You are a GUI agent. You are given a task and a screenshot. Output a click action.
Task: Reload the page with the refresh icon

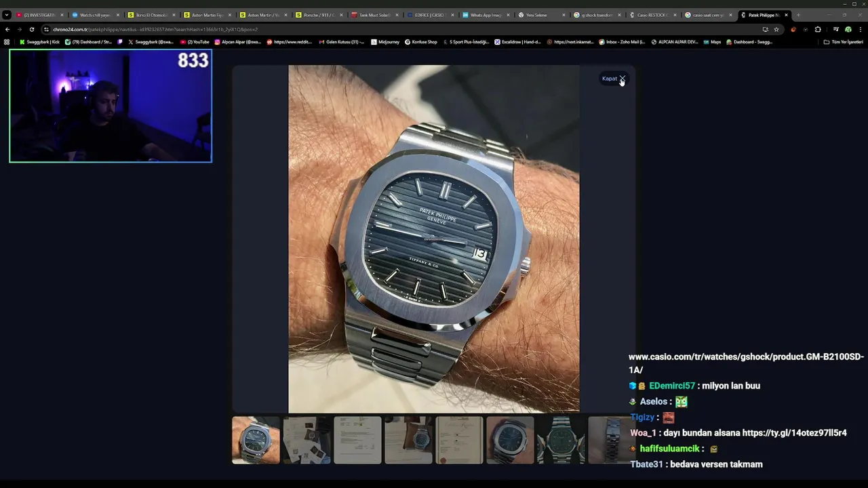coord(31,29)
